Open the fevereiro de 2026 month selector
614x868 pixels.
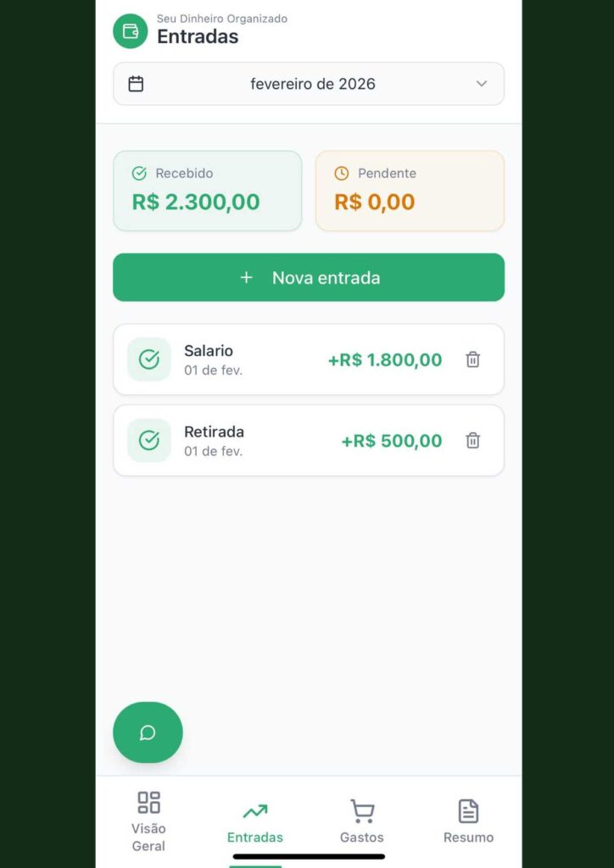pyautogui.click(x=312, y=84)
